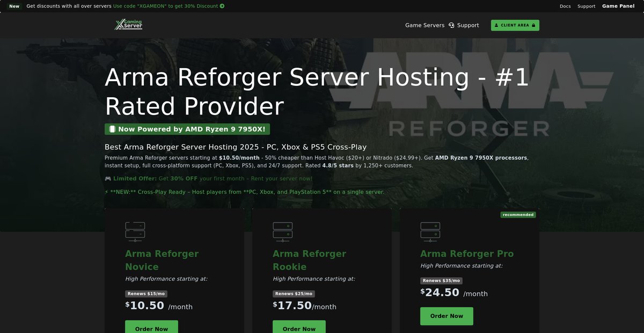
Task: Open Support in the top bar
Action: click(x=586, y=6)
